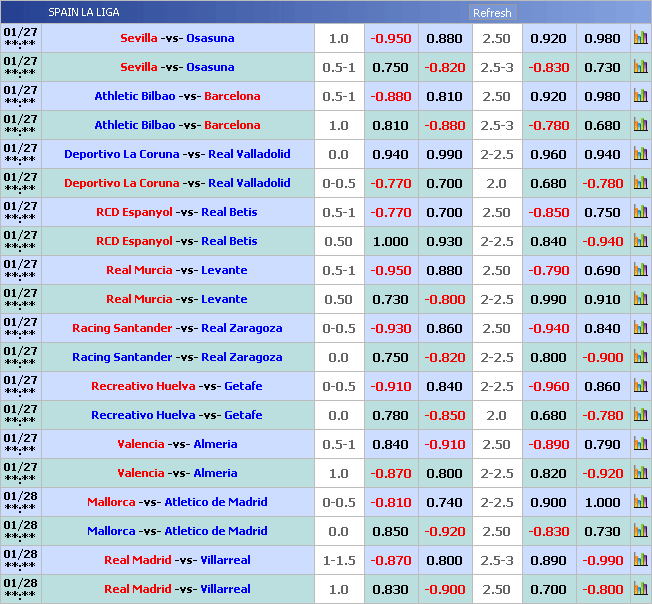Viewport: 652px width, 604px height.
Task: Pick home odds 1.000 for RCD Espanyol
Action: pos(390,241)
